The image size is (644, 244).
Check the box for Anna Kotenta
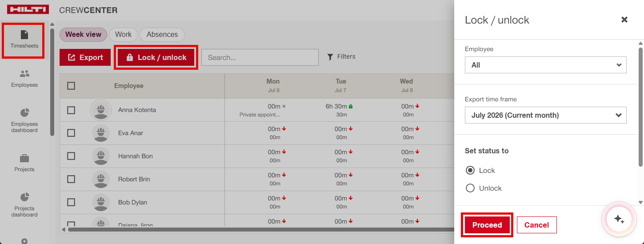71,110
